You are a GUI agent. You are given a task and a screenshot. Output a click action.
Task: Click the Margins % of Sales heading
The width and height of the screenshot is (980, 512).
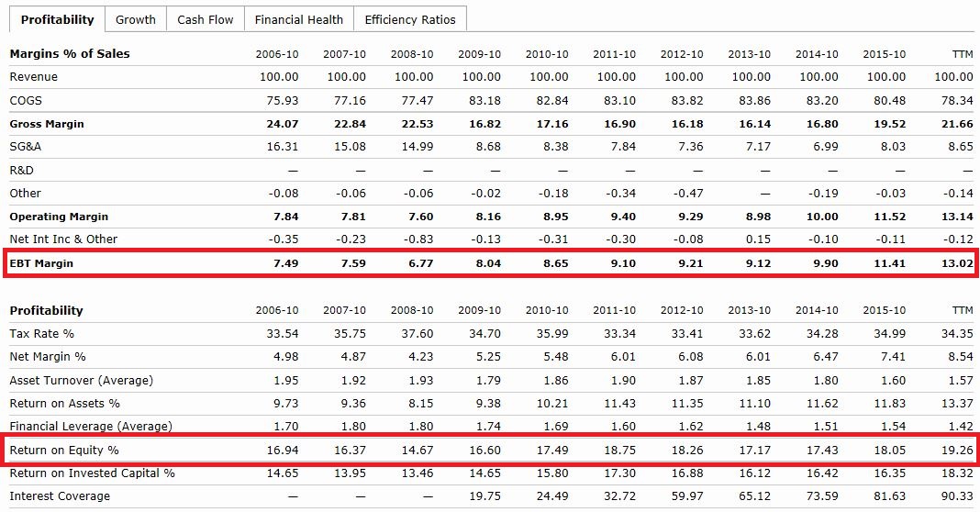(x=70, y=54)
